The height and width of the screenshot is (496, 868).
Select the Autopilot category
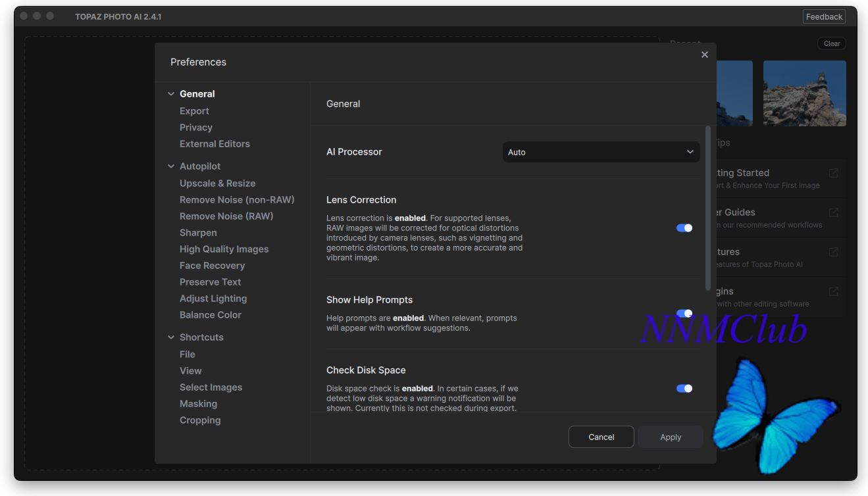click(x=200, y=166)
